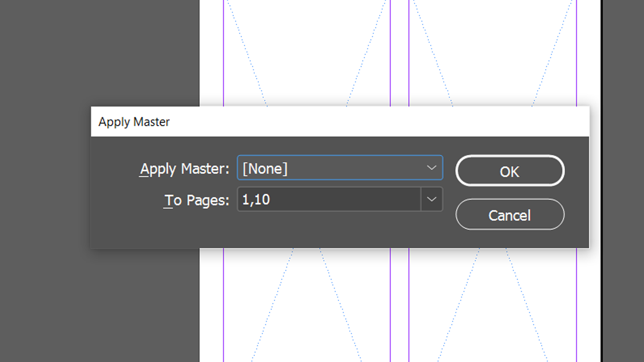Viewport: 644px width, 362px height.
Task: Cancel the Apply Master dialog
Action: point(509,215)
